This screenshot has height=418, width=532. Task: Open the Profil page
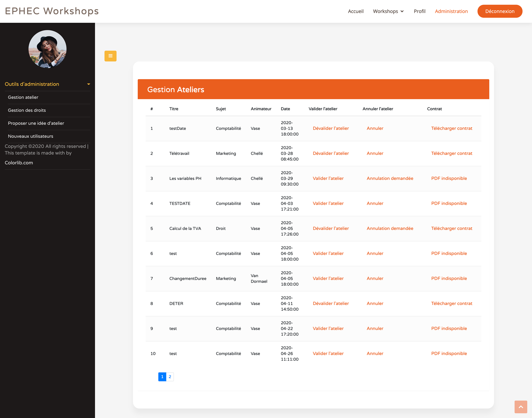pos(420,11)
